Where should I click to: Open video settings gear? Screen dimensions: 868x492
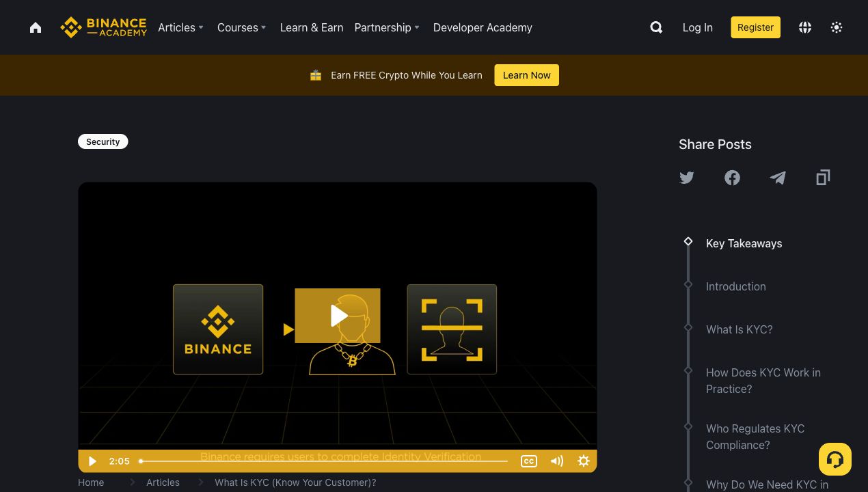click(x=584, y=461)
